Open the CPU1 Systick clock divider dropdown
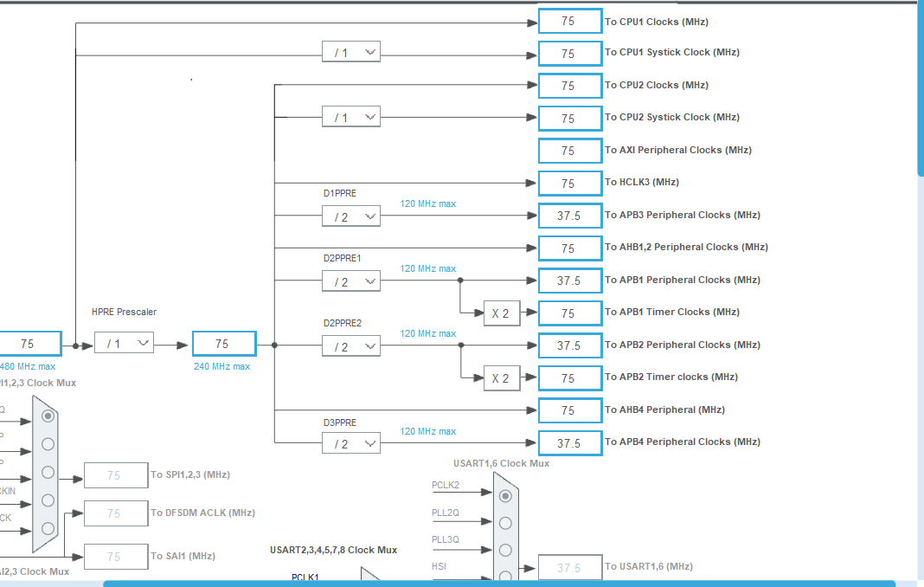924x587 pixels. [351, 51]
